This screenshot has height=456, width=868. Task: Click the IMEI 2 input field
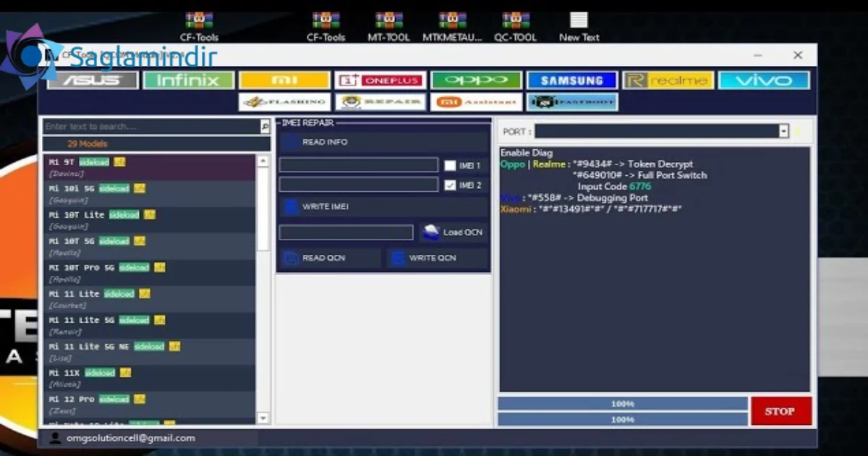click(x=359, y=185)
